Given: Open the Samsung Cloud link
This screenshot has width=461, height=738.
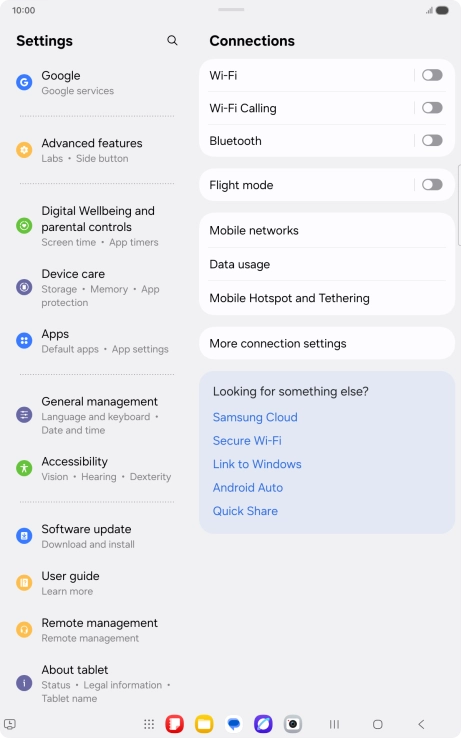Looking at the screenshot, I should pyautogui.click(x=255, y=417).
